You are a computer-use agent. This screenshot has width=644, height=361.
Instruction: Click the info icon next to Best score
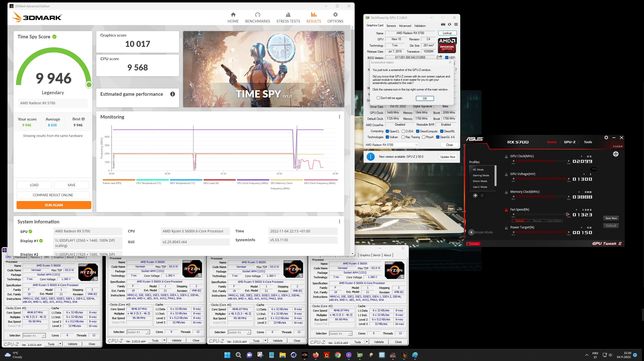click(x=83, y=119)
